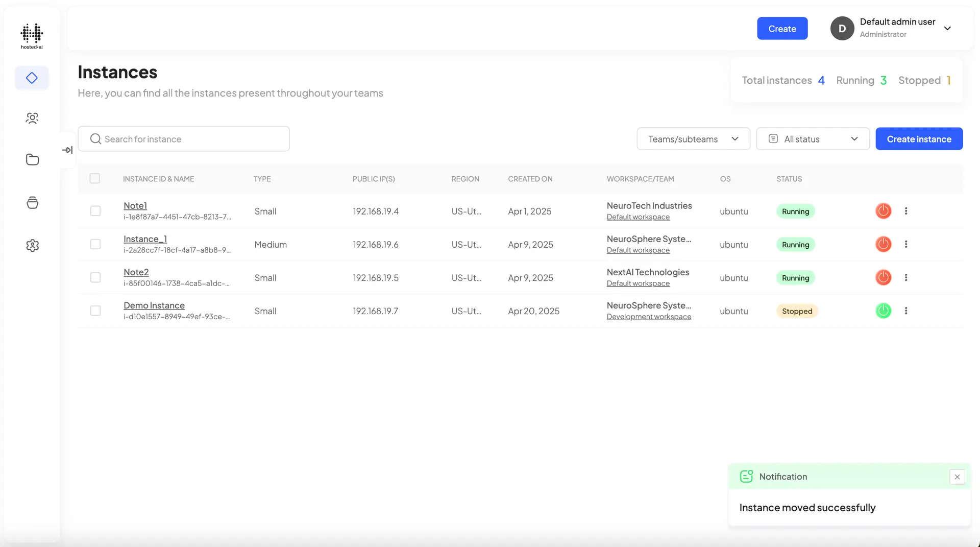Click the search for instance field

[x=184, y=138]
